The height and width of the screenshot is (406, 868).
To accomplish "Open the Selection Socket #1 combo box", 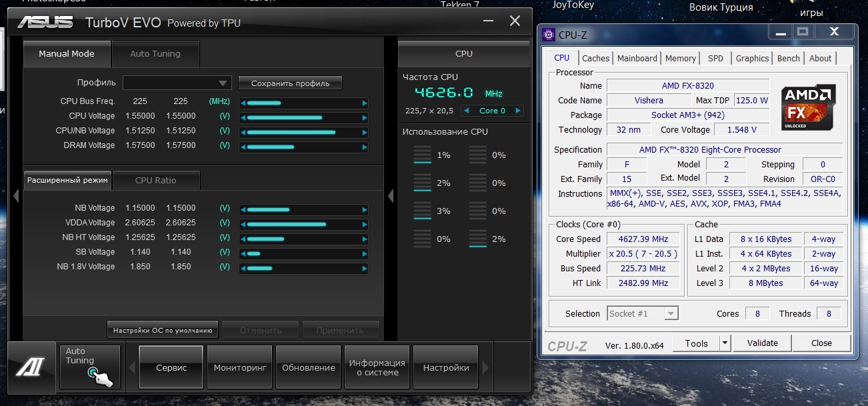I will pos(643,313).
